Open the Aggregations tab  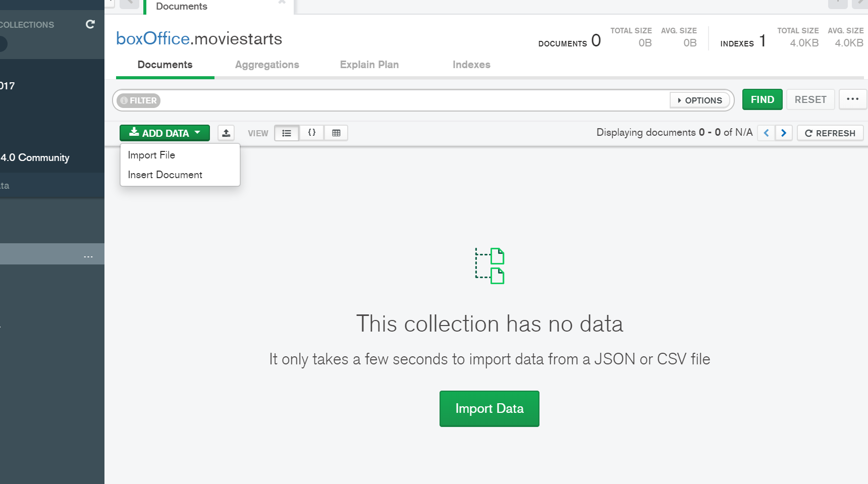pyautogui.click(x=267, y=65)
